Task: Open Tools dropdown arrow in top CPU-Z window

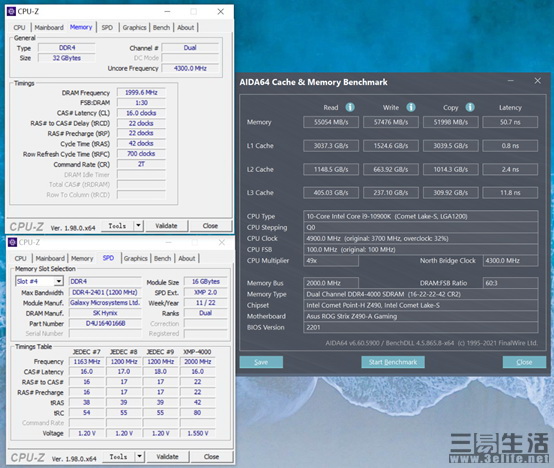Action: point(138,225)
